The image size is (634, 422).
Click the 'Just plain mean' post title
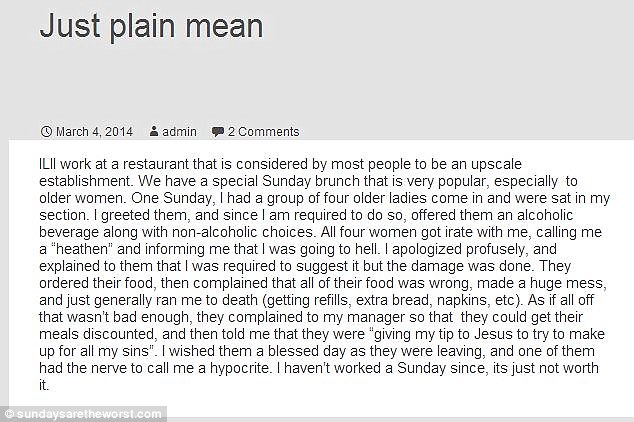[151, 26]
